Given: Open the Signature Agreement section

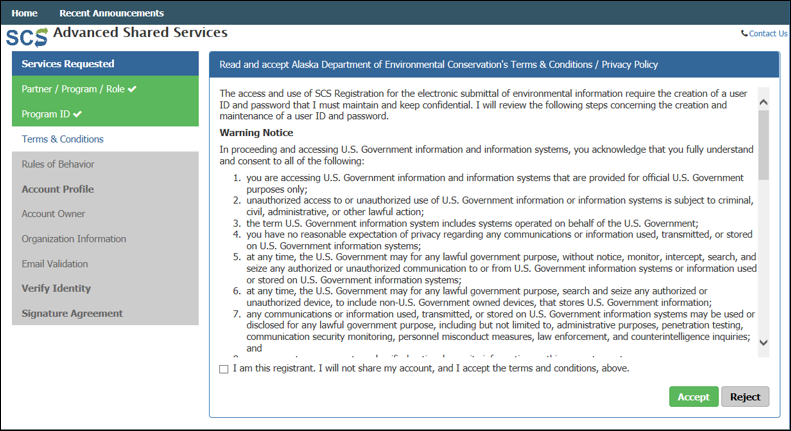Looking at the screenshot, I should (x=72, y=314).
